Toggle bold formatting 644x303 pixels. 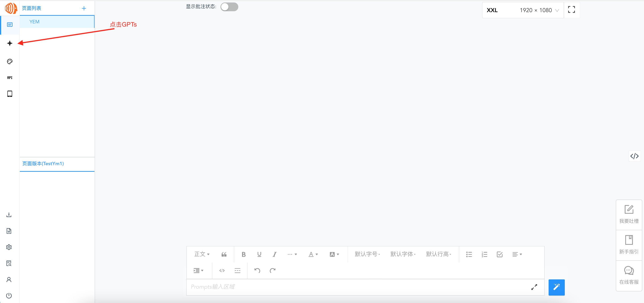[243, 254]
